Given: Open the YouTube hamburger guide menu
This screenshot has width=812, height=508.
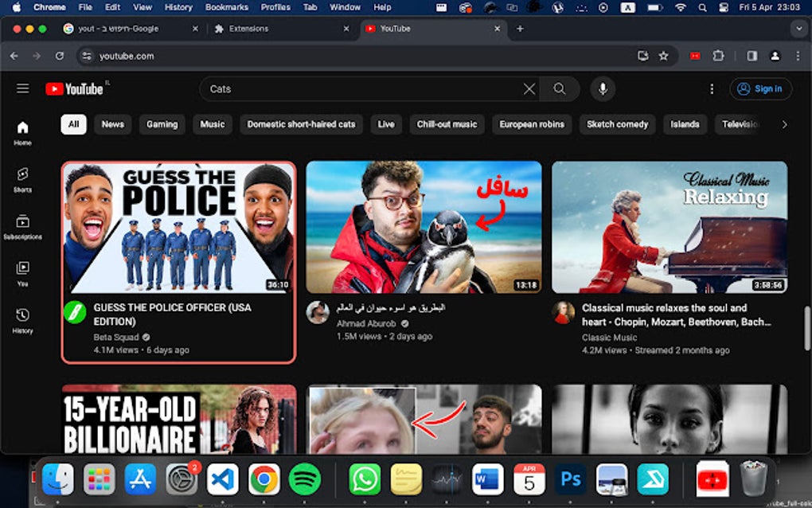Looking at the screenshot, I should (22, 88).
